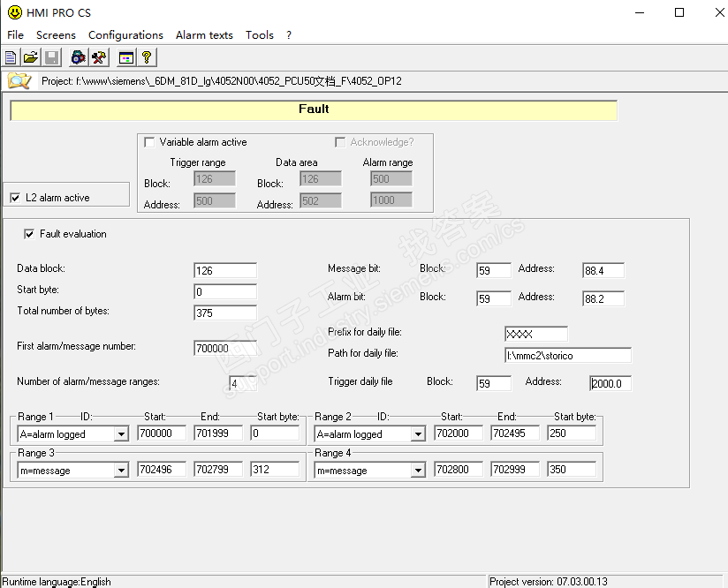Image resolution: width=728 pixels, height=588 pixels.
Task: Open the Configurations menu
Action: pos(125,35)
